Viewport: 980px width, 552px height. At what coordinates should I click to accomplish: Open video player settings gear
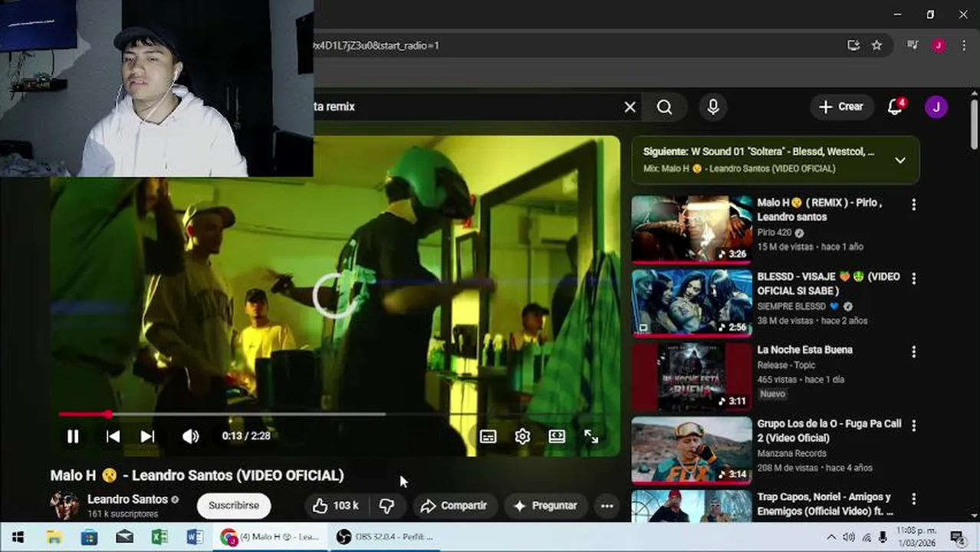tap(522, 436)
